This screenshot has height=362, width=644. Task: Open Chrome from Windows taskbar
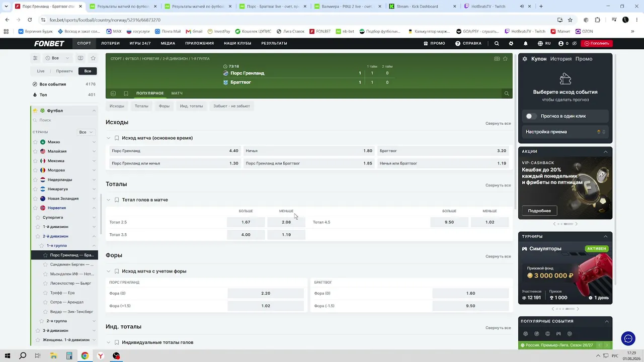tap(85, 356)
